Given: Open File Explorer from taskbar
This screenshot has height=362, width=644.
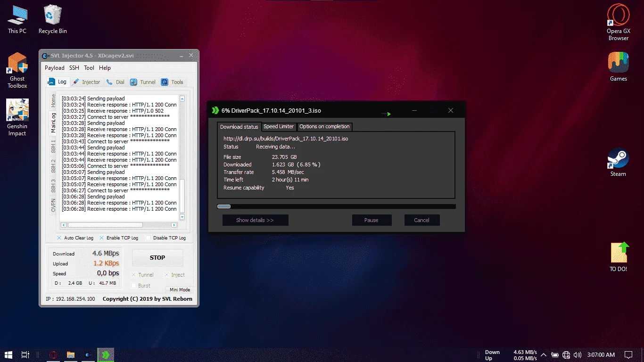Looking at the screenshot, I should [71, 354].
